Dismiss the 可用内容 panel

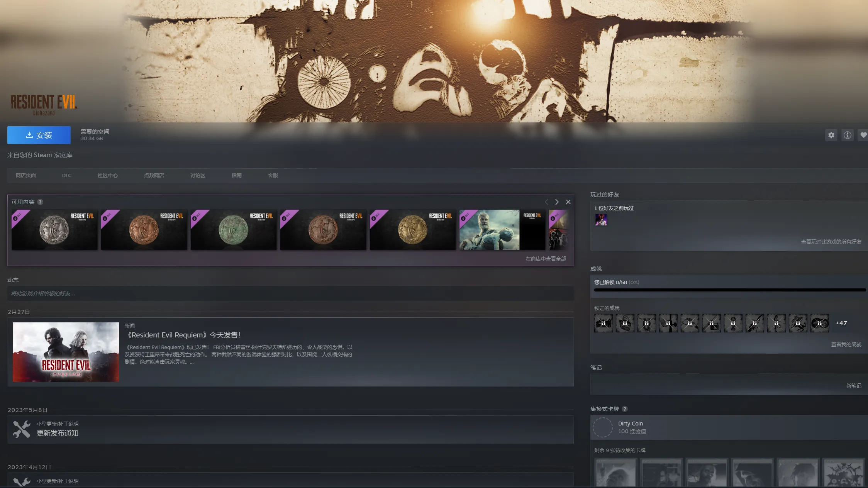tap(568, 202)
